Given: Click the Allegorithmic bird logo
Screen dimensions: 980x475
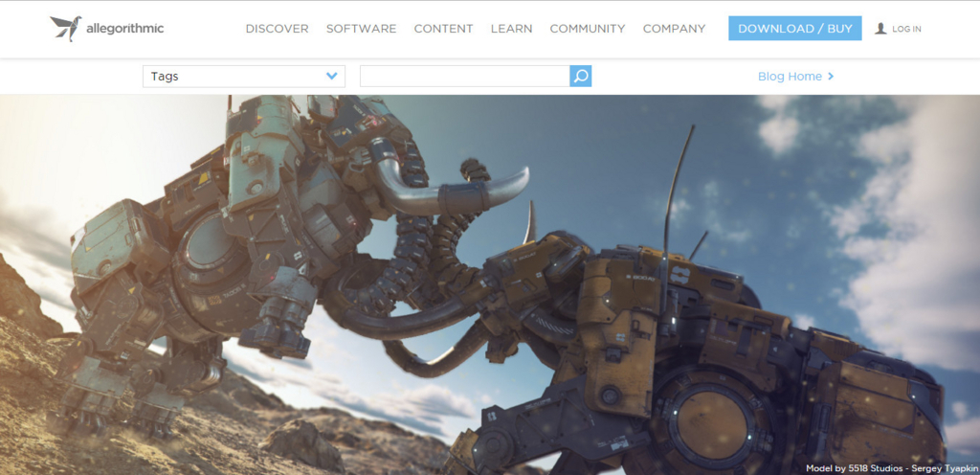Looking at the screenshot, I should 66,28.
